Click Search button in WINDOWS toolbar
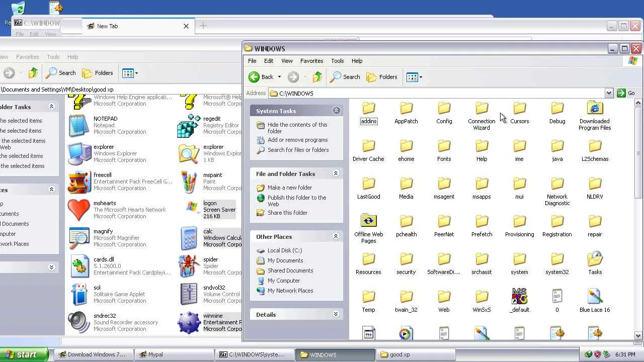The width and height of the screenshot is (644, 362). 345,77
